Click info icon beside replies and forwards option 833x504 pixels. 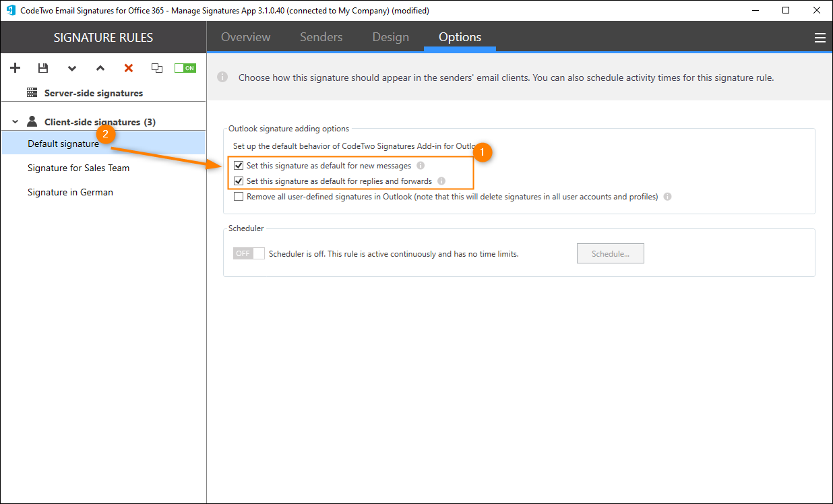(x=441, y=181)
